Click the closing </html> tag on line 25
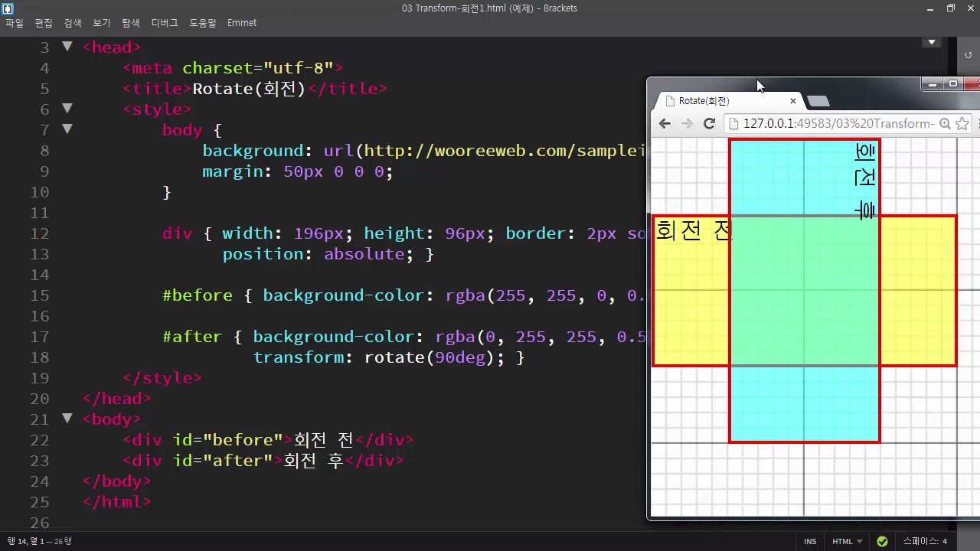This screenshot has height=551, width=980. point(117,502)
